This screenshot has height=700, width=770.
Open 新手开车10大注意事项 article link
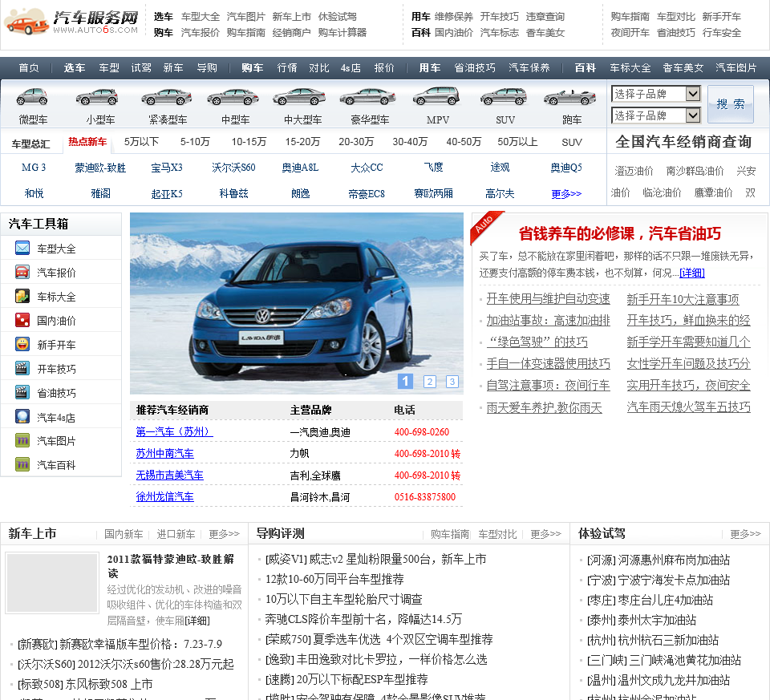pos(683,299)
